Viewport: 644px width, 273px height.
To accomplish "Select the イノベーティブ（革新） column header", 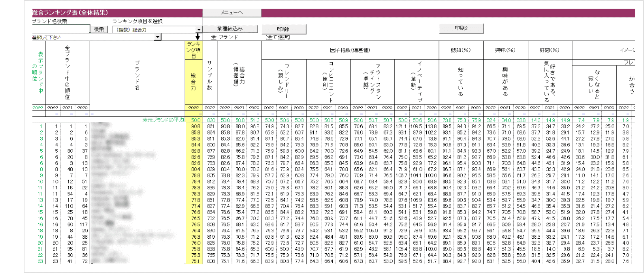I will pyautogui.click(x=416, y=82).
